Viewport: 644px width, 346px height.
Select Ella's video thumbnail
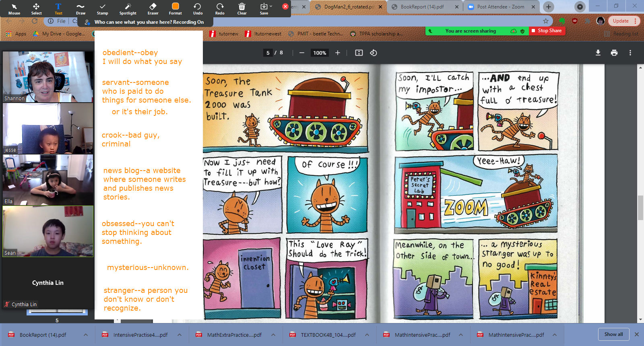pos(48,180)
